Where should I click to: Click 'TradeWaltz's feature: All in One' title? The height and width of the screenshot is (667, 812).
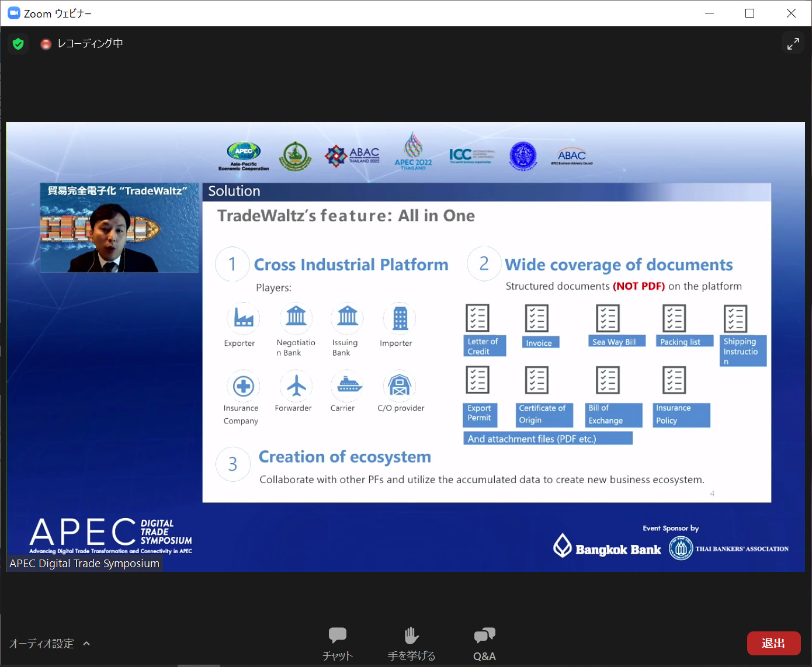pos(346,216)
